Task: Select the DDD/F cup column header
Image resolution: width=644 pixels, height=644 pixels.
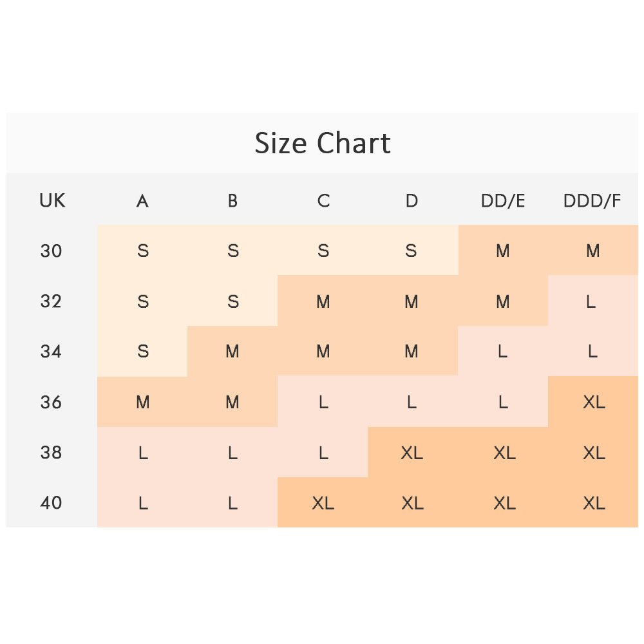Action: 592,201
